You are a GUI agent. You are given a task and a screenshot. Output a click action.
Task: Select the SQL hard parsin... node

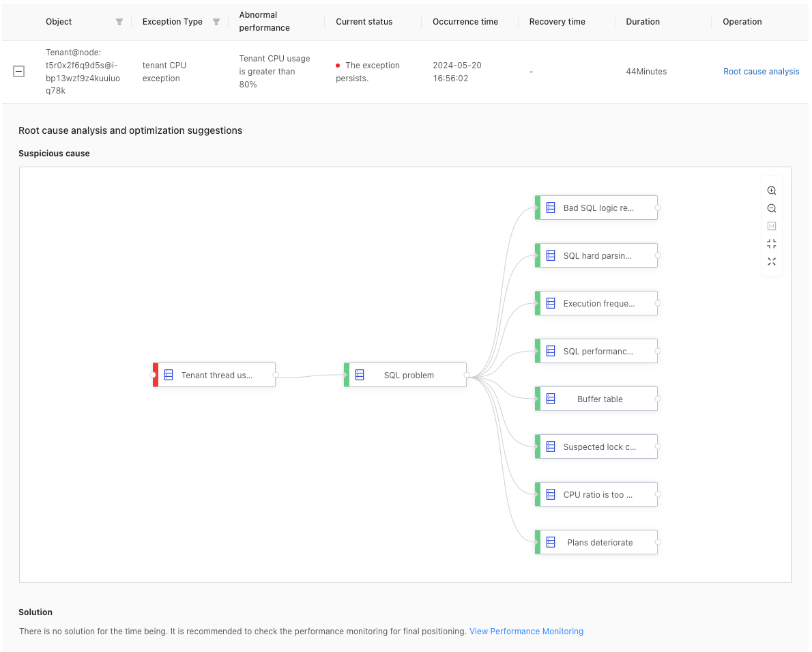pos(596,255)
